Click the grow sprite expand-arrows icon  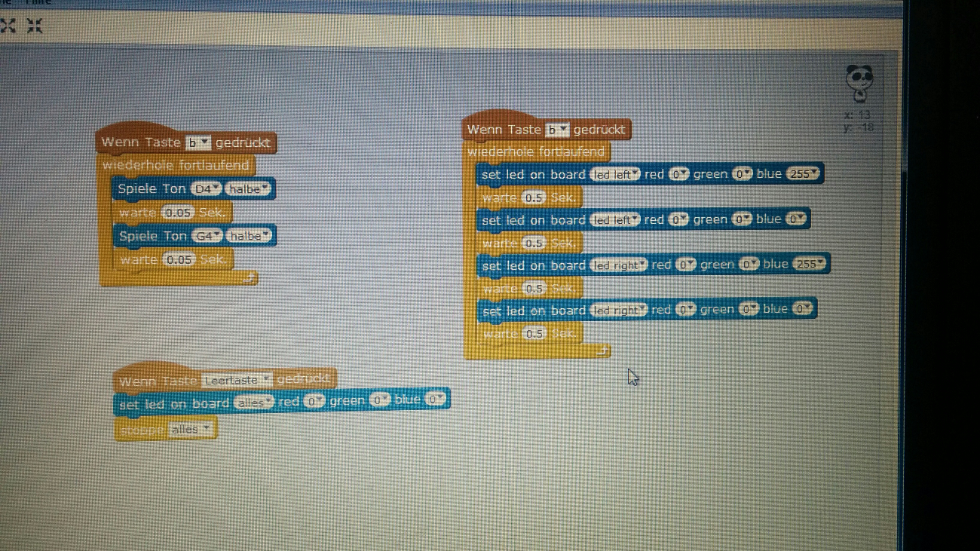(x=8, y=26)
